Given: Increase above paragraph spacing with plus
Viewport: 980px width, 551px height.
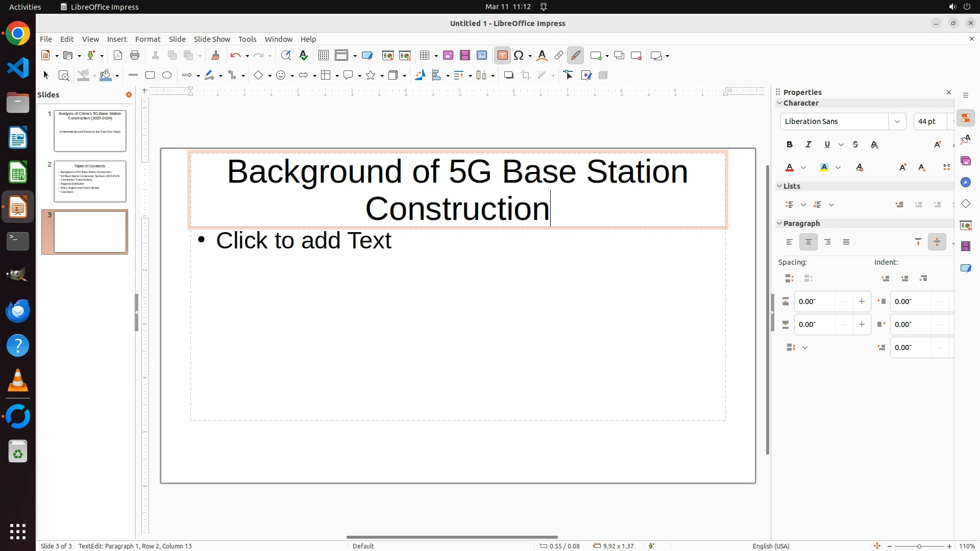Looking at the screenshot, I should click(862, 302).
